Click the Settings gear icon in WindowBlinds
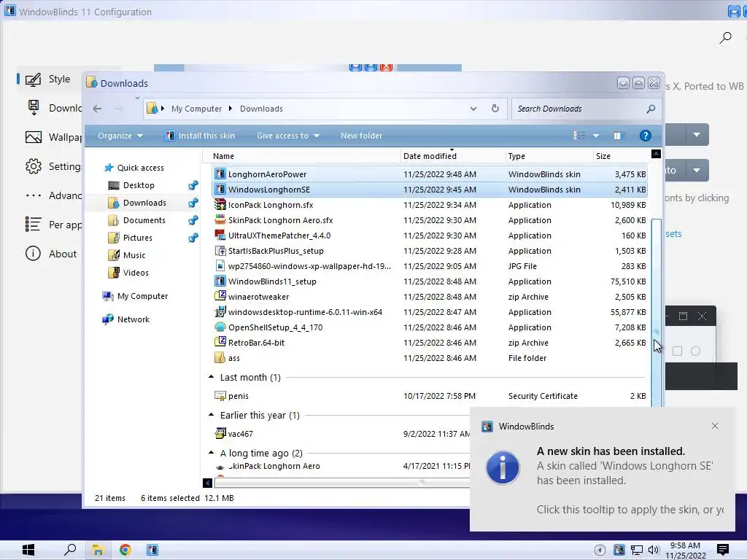This screenshot has width=747, height=560. pyautogui.click(x=34, y=167)
